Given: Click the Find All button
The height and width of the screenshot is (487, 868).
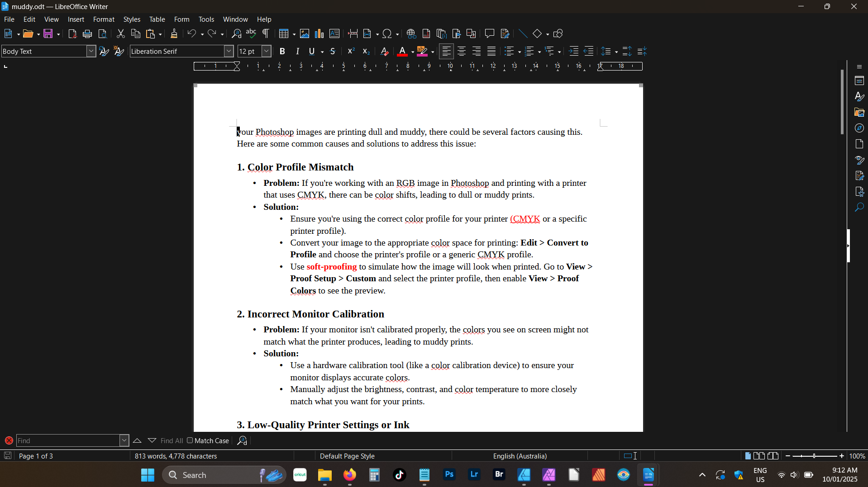Looking at the screenshot, I should pyautogui.click(x=172, y=441).
